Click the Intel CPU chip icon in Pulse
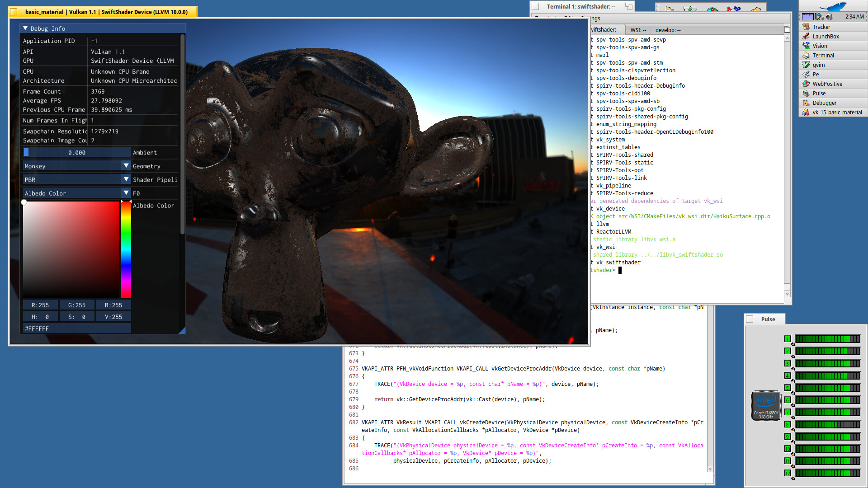The image size is (868, 488). tap(766, 405)
